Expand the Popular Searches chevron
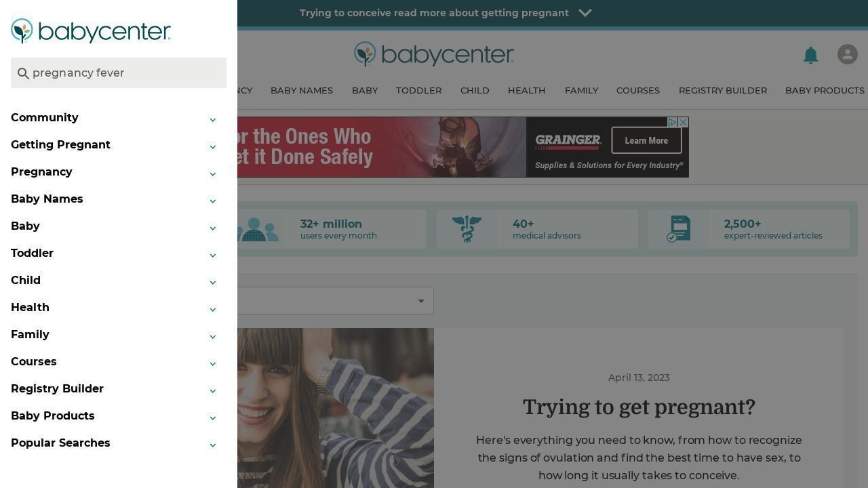 coord(212,445)
